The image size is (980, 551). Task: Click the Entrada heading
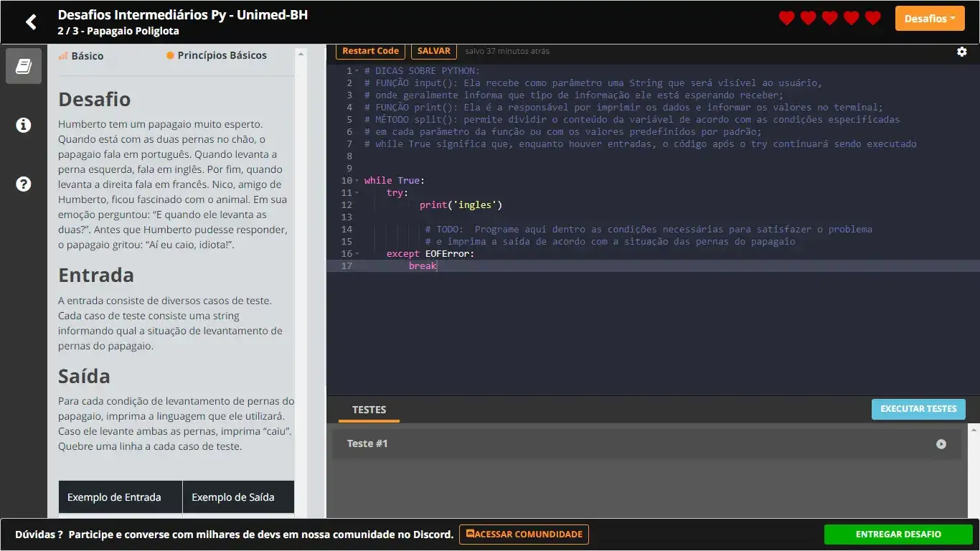coord(96,275)
